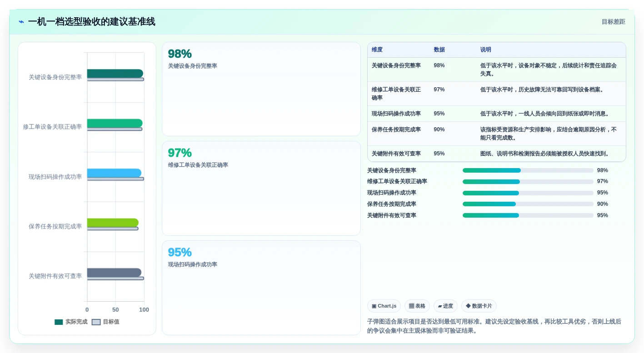The height and width of the screenshot is (353, 644).
Task: Click the 子弹图 description paragraph
Action: pyautogui.click(x=494, y=326)
